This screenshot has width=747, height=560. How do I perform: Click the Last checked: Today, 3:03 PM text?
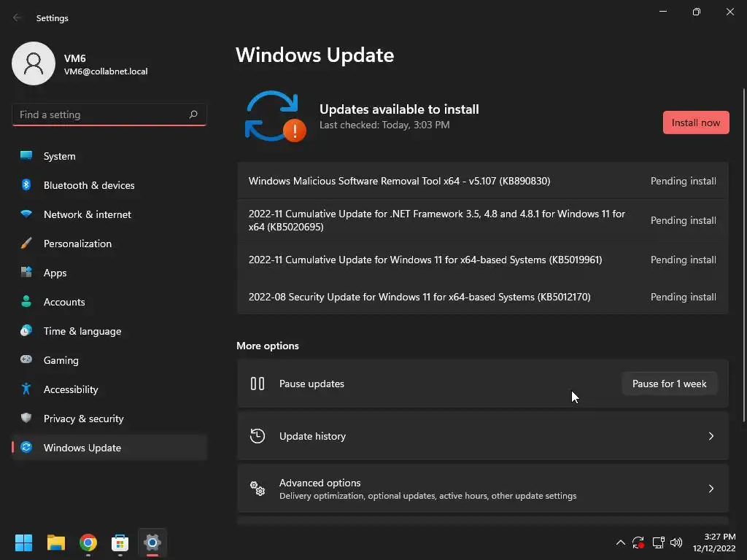pos(384,125)
